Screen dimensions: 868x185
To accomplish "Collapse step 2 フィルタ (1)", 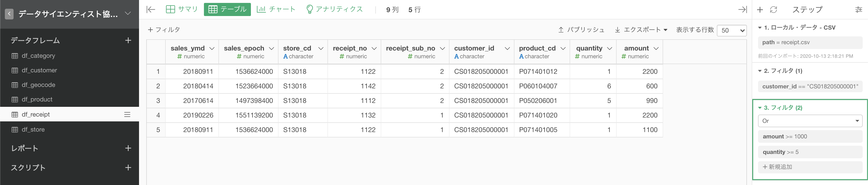I will [760, 71].
